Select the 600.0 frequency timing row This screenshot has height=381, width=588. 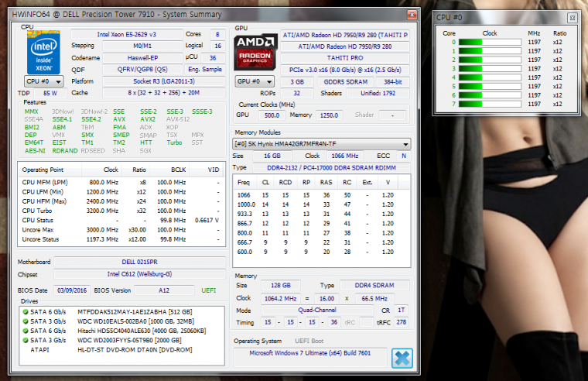322,252
